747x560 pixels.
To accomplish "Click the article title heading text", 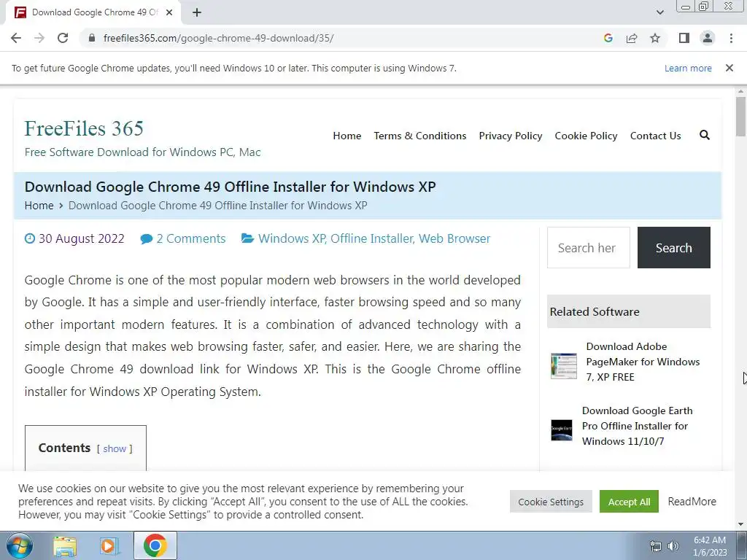I will pos(230,187).
